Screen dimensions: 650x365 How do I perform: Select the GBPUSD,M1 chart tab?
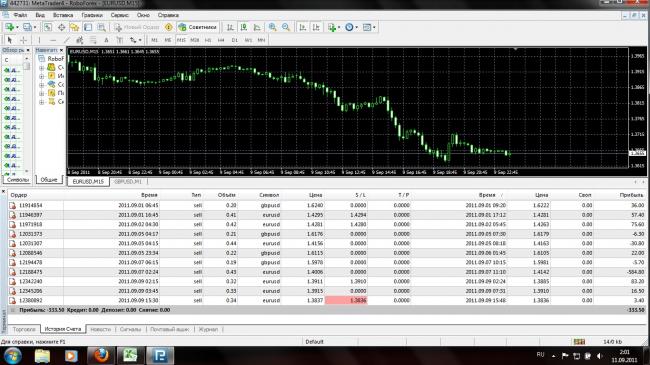point(128,182)
